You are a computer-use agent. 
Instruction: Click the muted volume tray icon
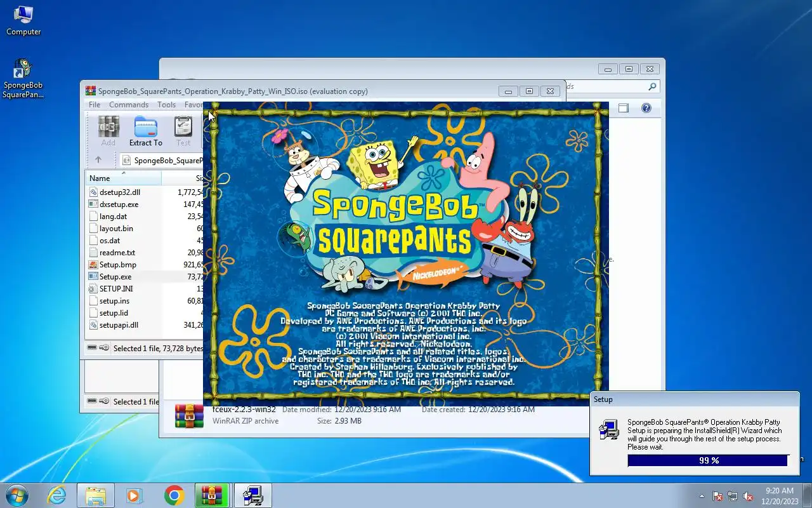pyautogui.click(x=748, y=496)
